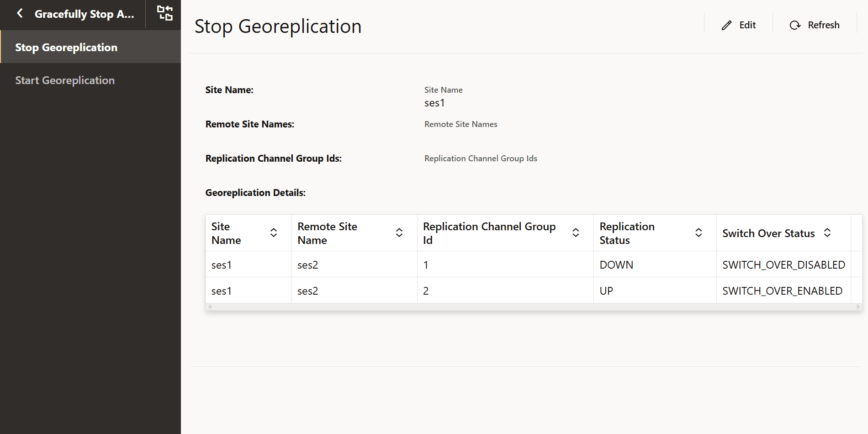
Task: Click channel group id 2 cell
Action: (505, 291)
